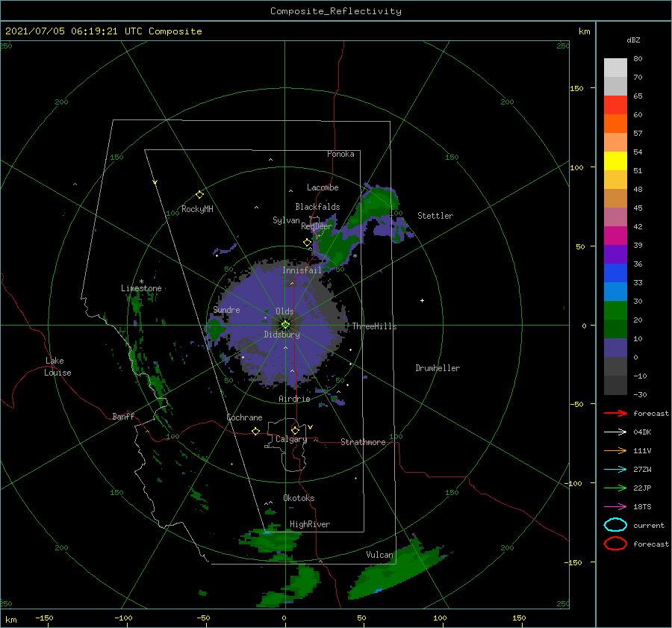Select the orange 111V arrow icon
Viewport: 672px width, 628px height.
pyautogui.click(x=615, y=450)
